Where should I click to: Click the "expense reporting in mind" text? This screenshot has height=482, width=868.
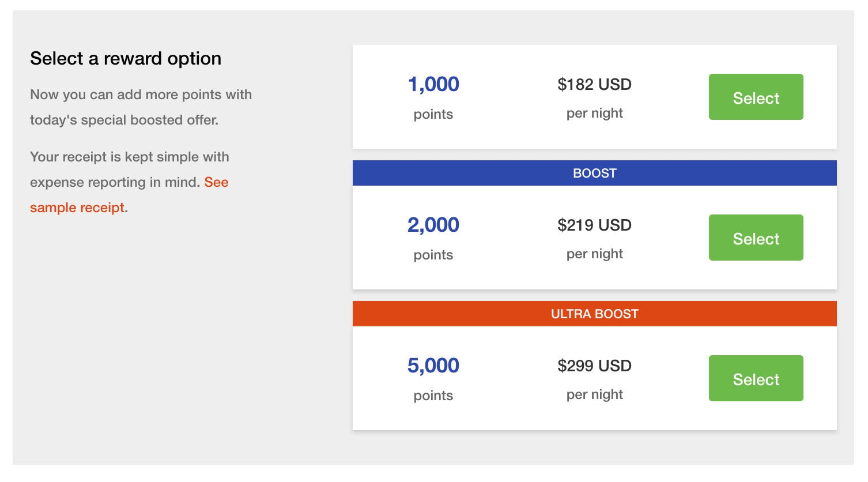(x=115, y=182)
